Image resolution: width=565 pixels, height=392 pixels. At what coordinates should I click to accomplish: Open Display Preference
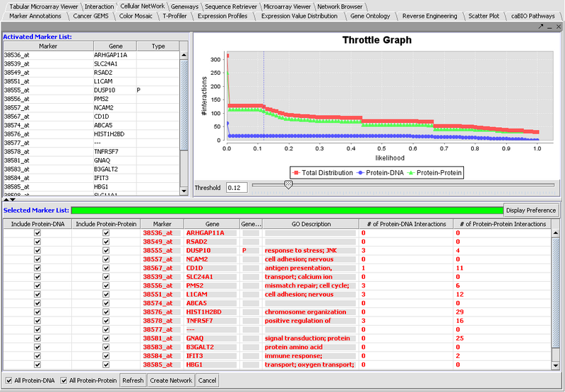pos(531,210)
